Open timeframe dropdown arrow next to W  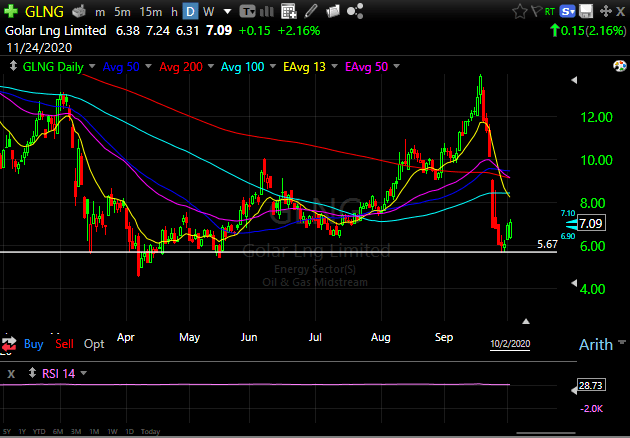click(223, 12)
